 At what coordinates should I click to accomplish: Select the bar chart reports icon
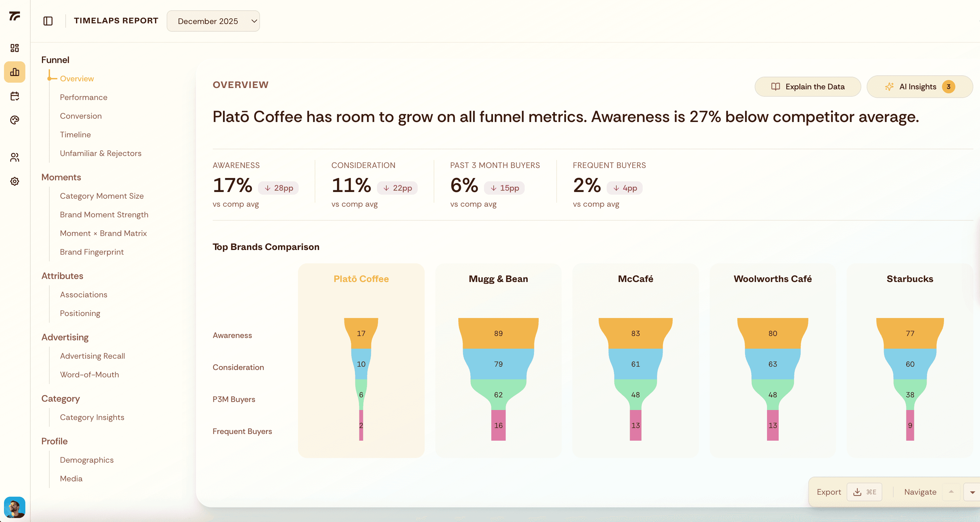click(x=14, y=72)
